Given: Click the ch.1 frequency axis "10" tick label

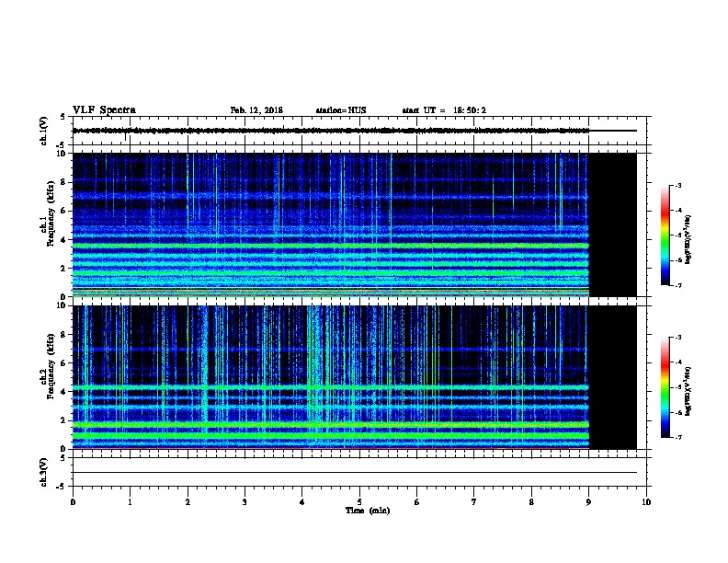Looking at the screenshot, I should tap(63, 154).
